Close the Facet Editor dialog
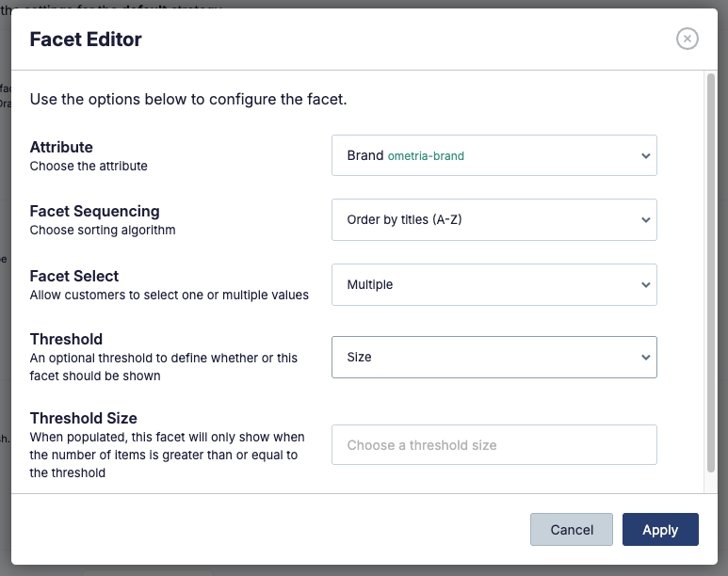 (x=688, y=39)
